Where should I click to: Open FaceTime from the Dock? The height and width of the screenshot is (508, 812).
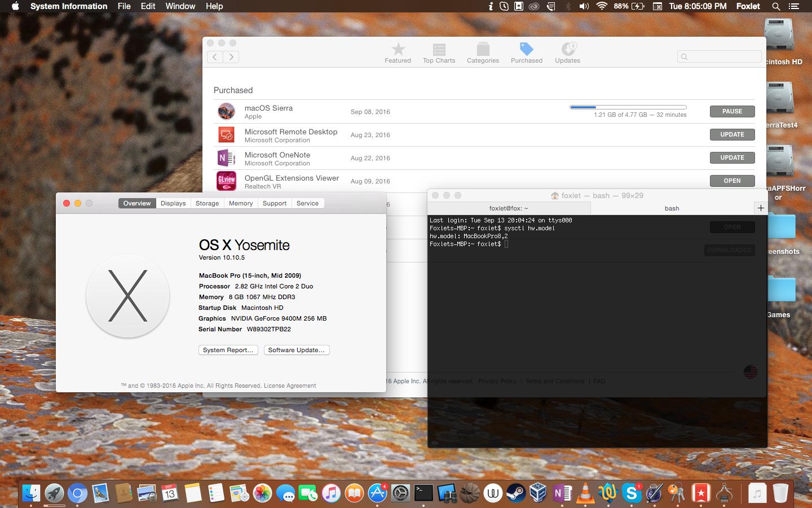click(308, 493)
